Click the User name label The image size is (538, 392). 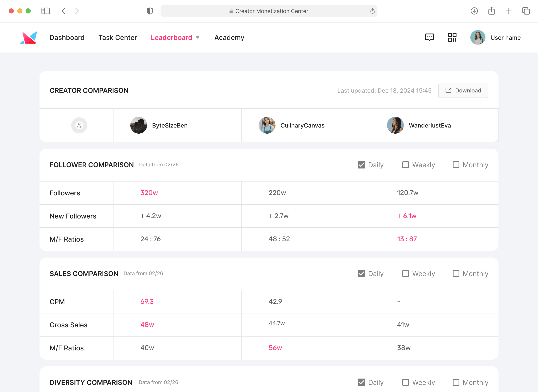click(x=505, y=37)
